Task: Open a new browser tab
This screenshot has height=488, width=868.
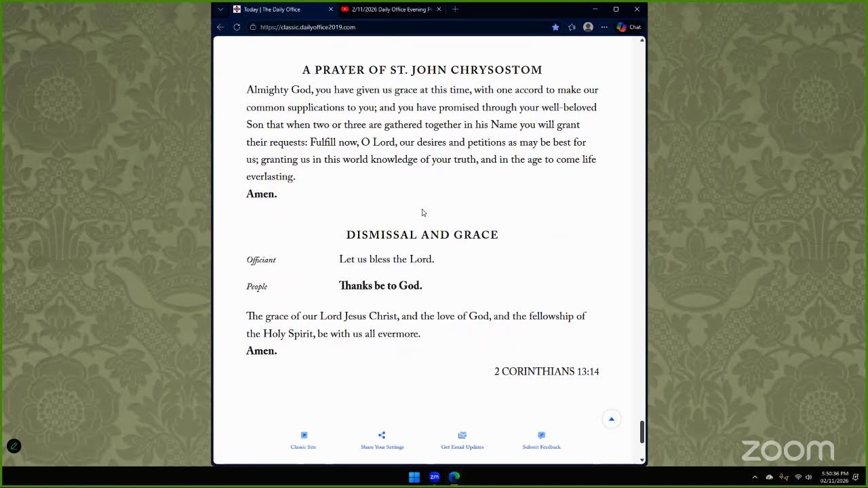Action: coord(455,9)
